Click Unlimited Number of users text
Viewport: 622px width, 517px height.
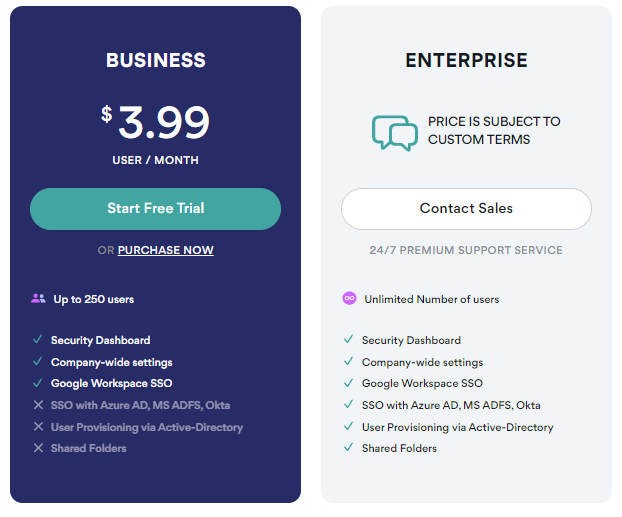(432, 299)
